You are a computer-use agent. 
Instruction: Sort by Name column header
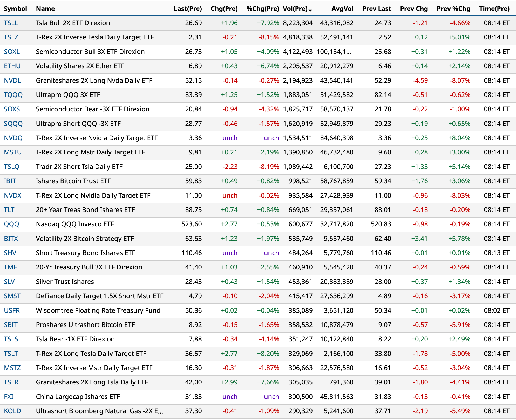(x=45, y=9)
